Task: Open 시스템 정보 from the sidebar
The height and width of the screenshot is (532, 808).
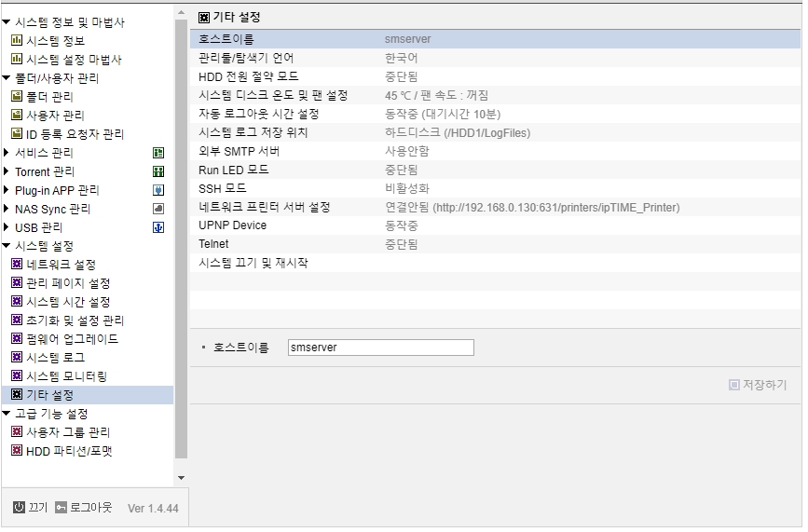Action: click(56, 41)
